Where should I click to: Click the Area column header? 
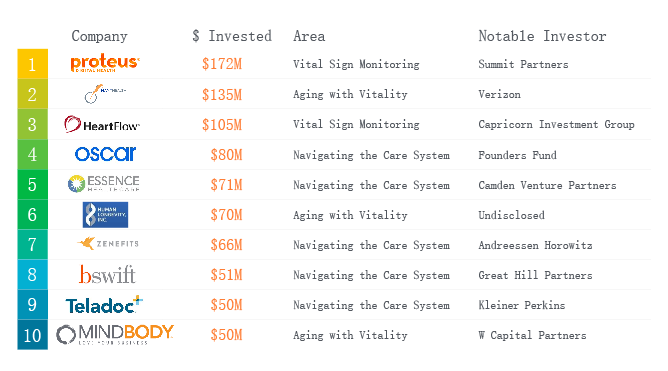pyautogui.click(x=309, y=36)
